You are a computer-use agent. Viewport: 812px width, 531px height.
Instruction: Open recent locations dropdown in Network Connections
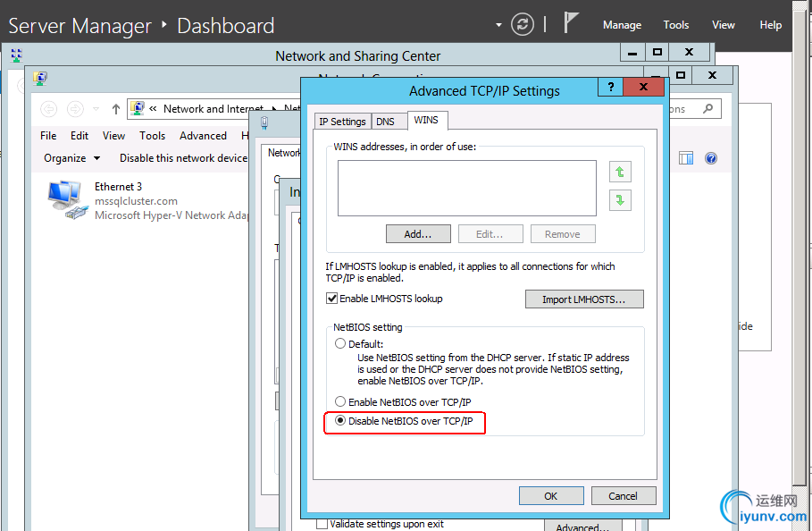pos(96,109)
